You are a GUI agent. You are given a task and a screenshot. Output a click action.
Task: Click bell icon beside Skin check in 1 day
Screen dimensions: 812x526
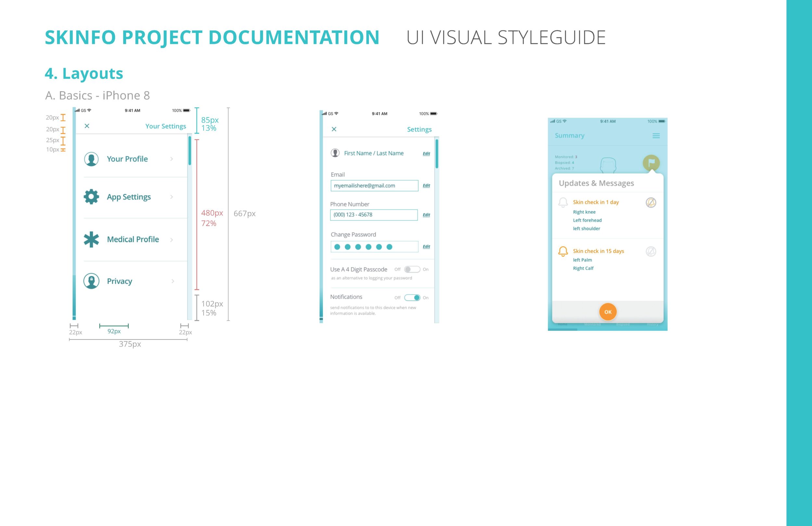tap(563, 203)
